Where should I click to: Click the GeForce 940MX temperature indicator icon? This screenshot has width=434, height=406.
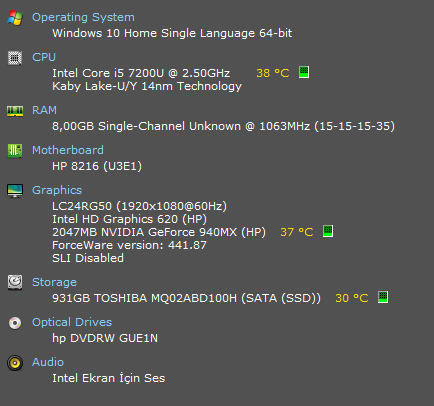coord(328,231)
